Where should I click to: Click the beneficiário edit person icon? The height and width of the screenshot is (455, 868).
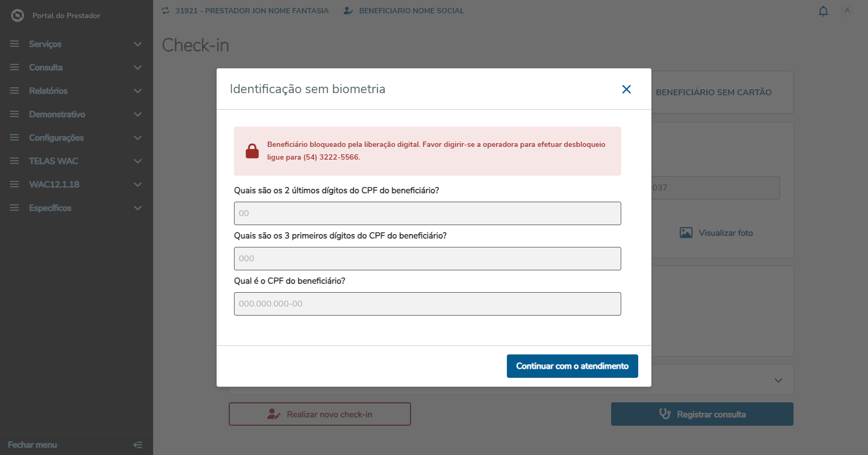click(x=348, y=11)
